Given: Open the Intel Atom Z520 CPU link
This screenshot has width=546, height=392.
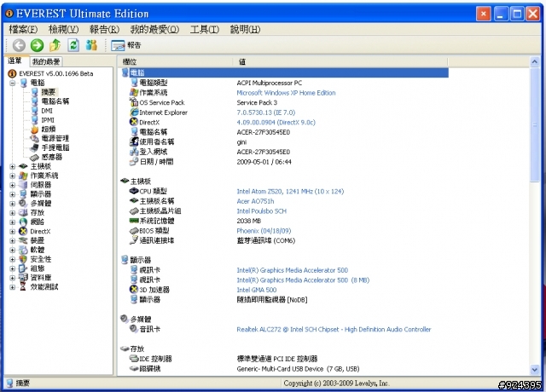Looking at the screenshot, I should [290, 191].
